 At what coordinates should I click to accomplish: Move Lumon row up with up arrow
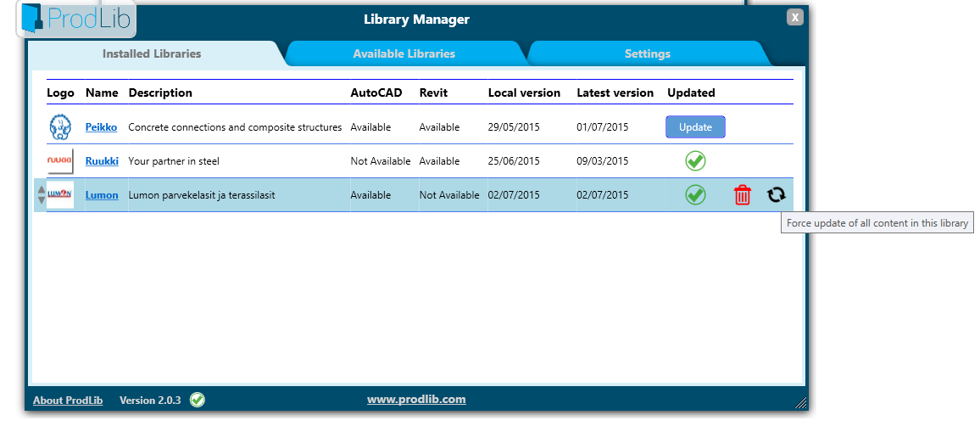pos(42,189)
